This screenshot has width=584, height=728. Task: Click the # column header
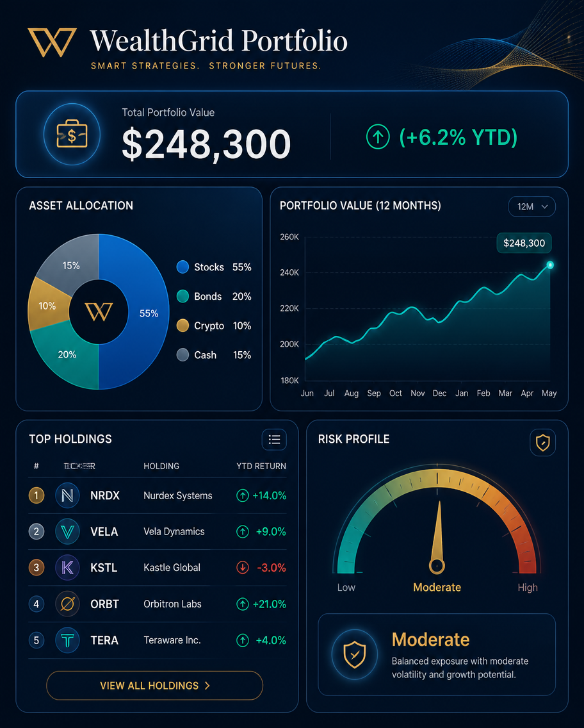[36, 466]
